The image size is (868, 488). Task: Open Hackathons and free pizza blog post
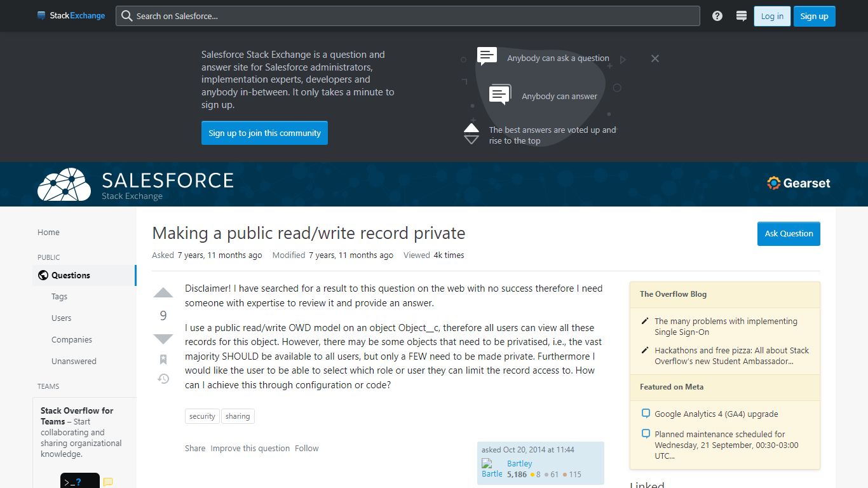coord(732,356)
